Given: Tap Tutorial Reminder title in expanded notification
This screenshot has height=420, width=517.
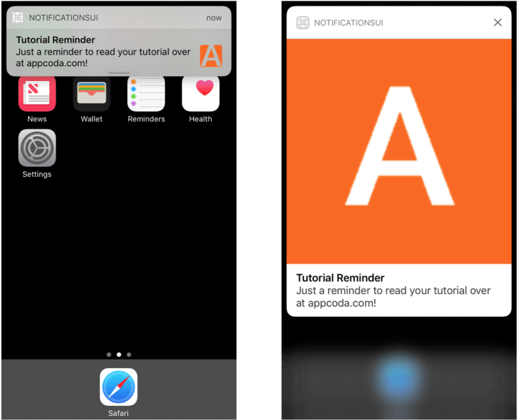Looking at the screenshot, I should [340, 278].
